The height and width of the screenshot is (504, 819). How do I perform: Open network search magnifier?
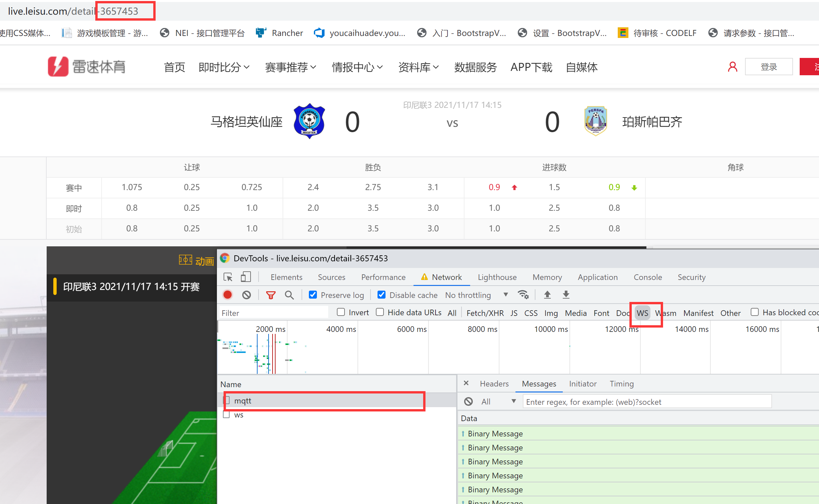coord(289,295)
